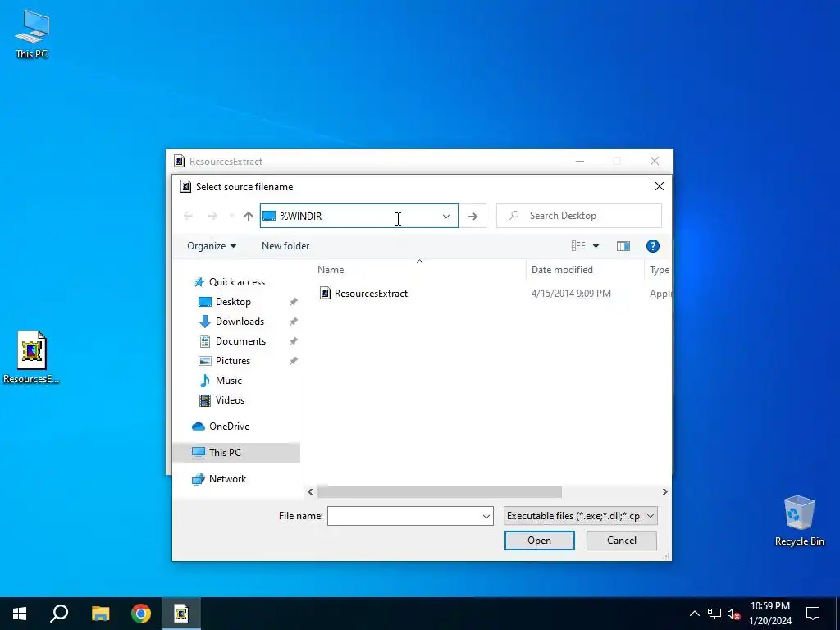
Task: Expand the address bar previous locations dropdown
Action: (x=445, y=216)
